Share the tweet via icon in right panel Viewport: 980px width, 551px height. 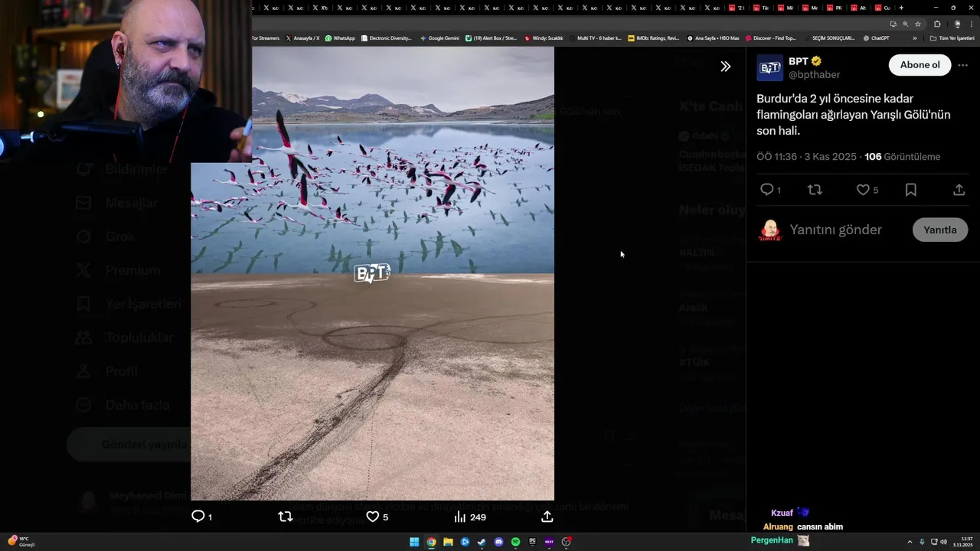[x=959, y=190]
